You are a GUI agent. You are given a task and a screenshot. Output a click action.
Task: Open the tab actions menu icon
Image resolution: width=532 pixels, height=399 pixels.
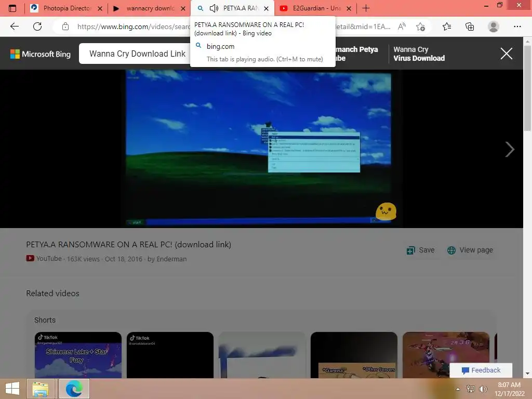(12, 8)
